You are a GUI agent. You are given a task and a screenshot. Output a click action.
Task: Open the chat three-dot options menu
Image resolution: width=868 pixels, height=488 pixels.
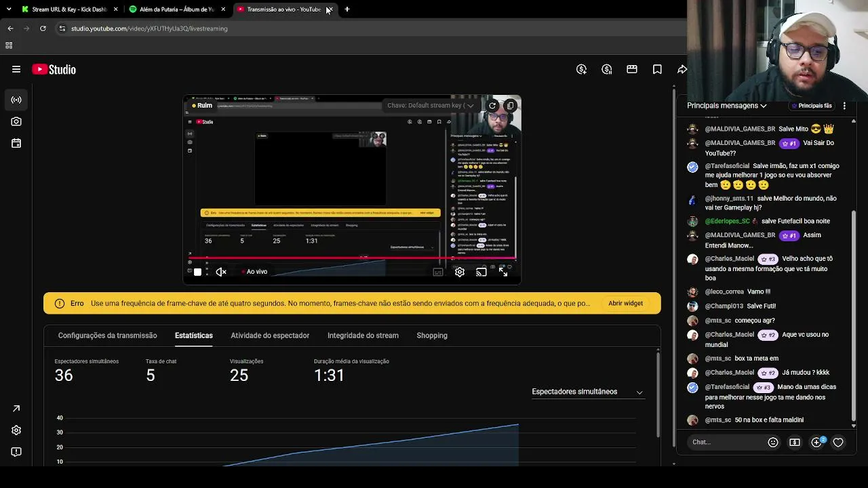point(844,106)
